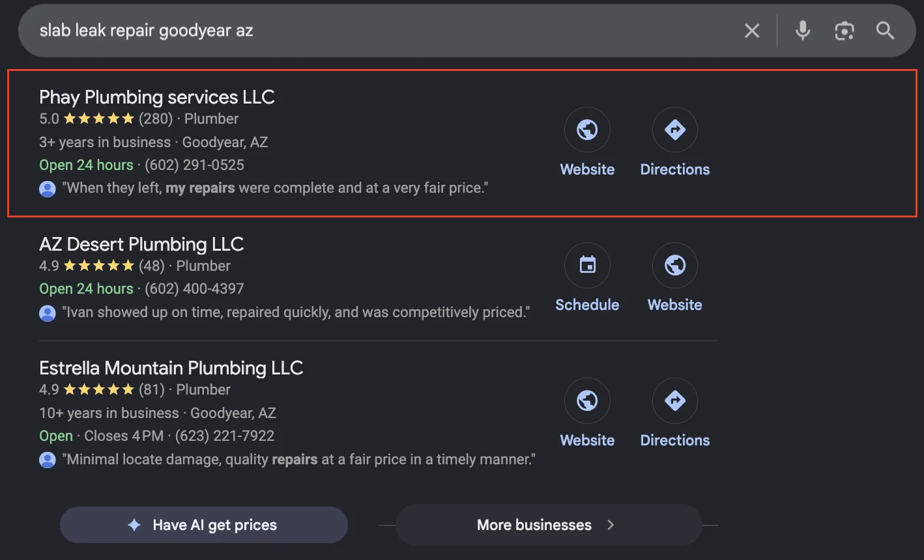Screen dimensions: 924x560
Task: Clear the search box with X icon
Action: tap(752, 31)
